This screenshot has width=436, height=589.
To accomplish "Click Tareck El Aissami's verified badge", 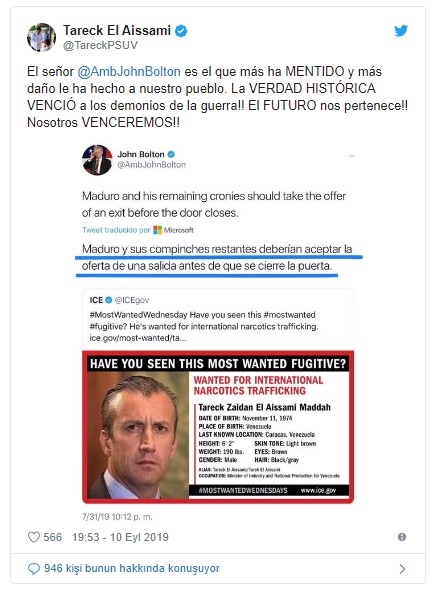I will (x=181, y=30).
